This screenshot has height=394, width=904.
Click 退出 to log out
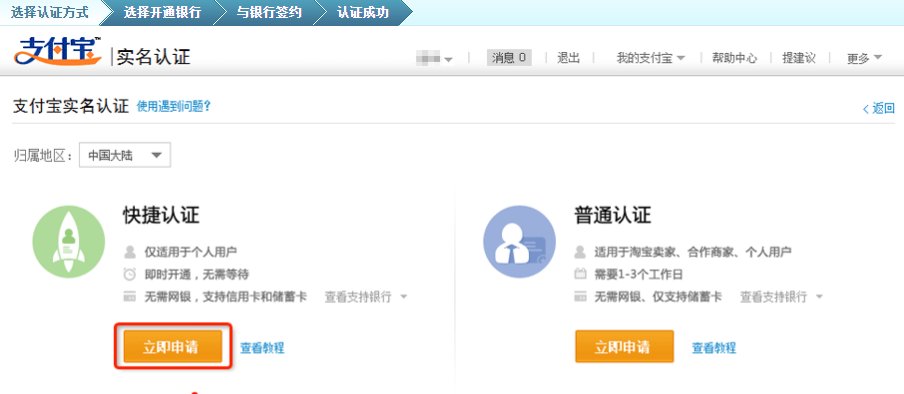(x=568, y=58)
